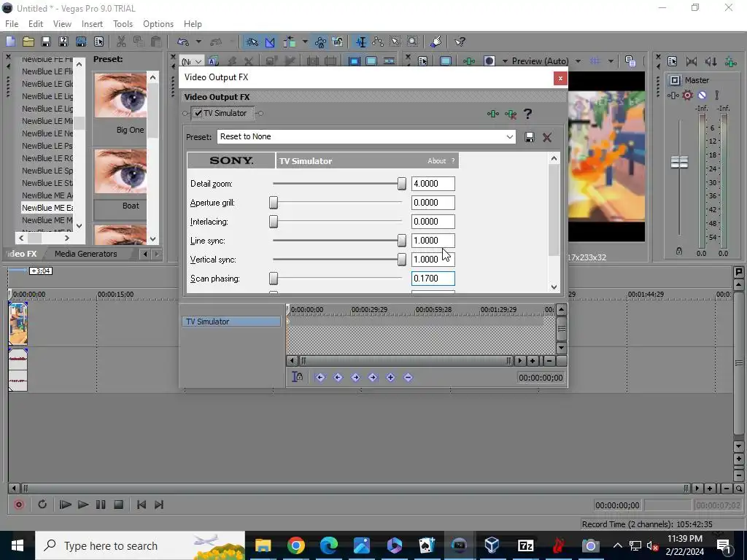Click the Master FX gear icon
Image resolution: width=747 pixels, height=560 pixels.
coord(687,96)
